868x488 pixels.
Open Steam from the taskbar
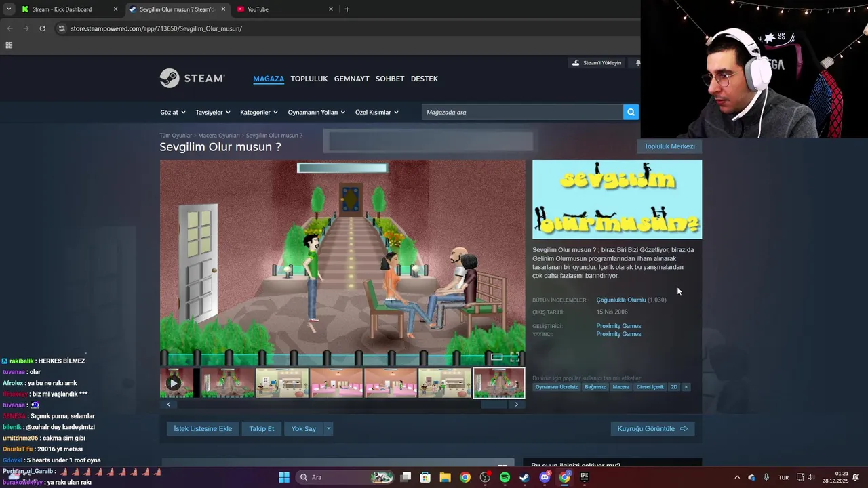pos(524,477)
